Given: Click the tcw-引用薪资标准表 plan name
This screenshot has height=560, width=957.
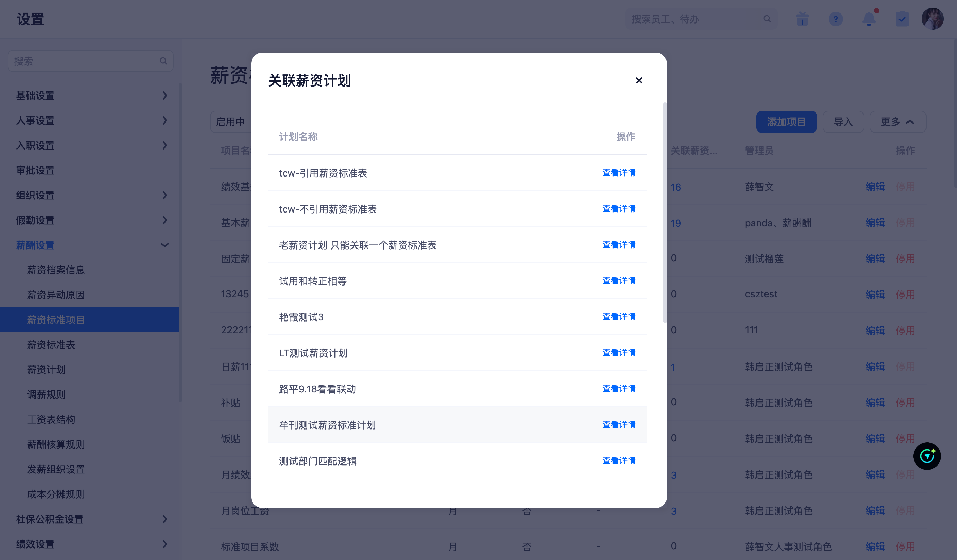Looking at the screenshot, I should tap(323, 173).
